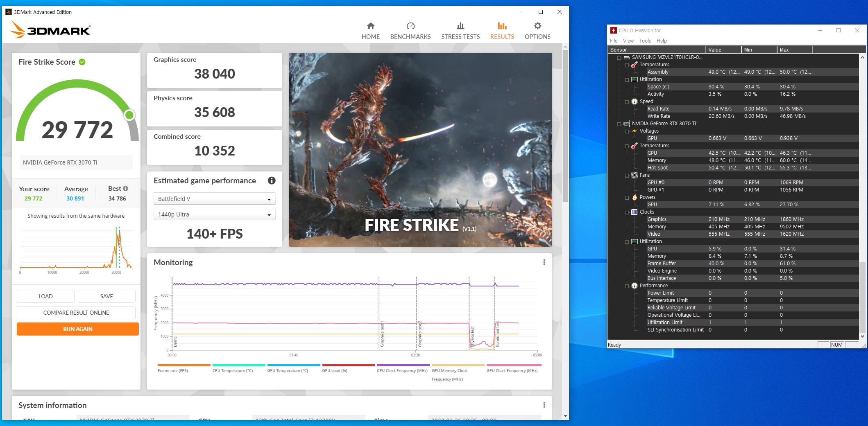Open HWMonitor Tools menu
The width and height of the screenshot is (868, 426).
coord(645,41)
